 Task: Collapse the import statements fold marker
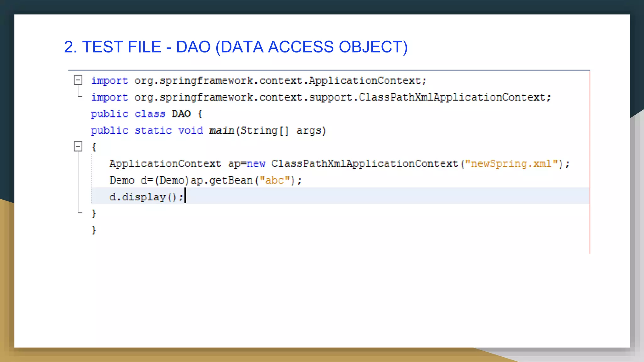[78, 80]
